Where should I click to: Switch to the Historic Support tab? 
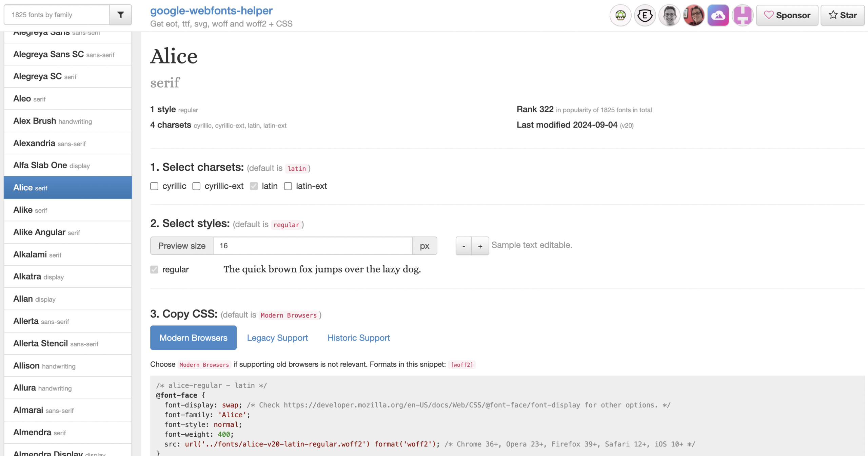pyautogui.click(x=359, y=338)
